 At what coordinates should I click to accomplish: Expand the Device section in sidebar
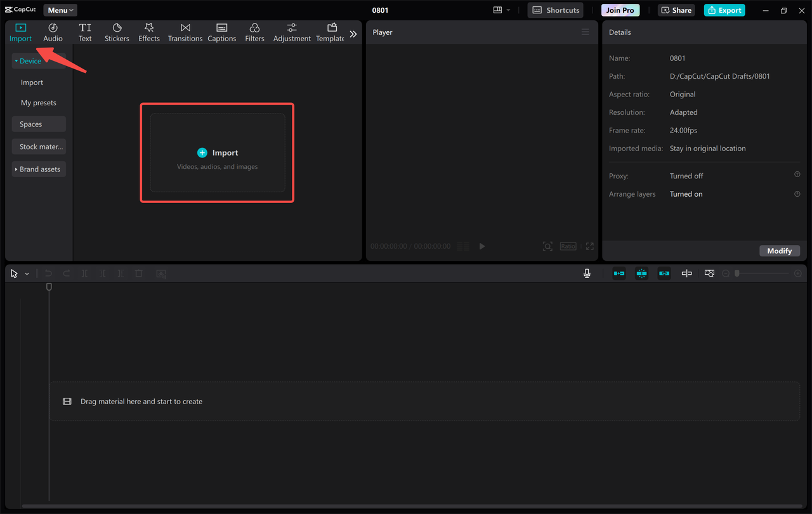coord(28,60)
